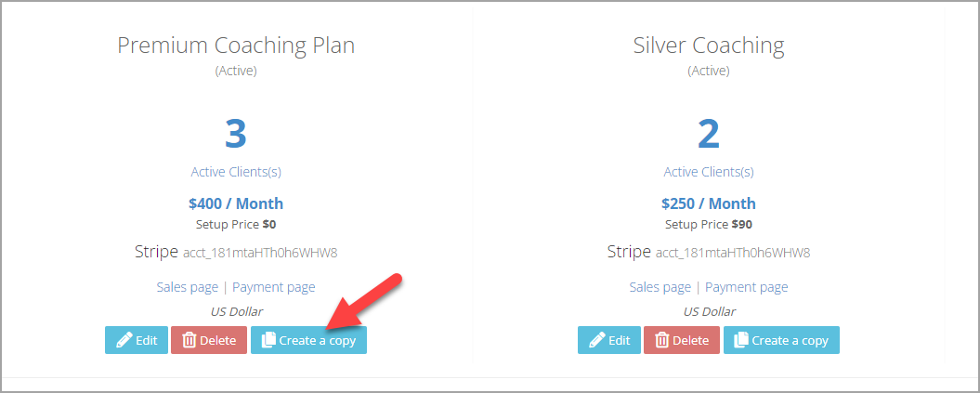Click Create a copy text for Silver Coaching
Viewport: 980px width, 393px height.
pos(790,341)
